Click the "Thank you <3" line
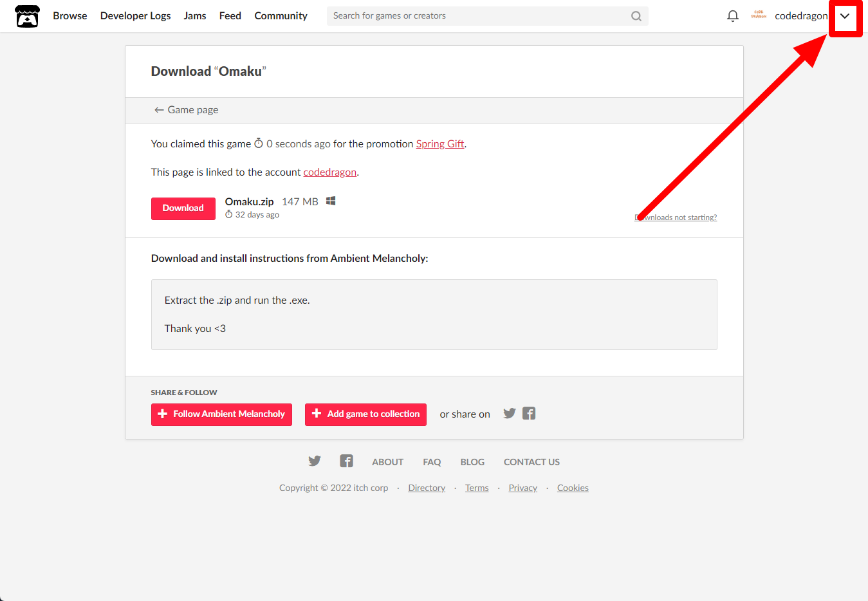868x601 pixels. point(195,329)
